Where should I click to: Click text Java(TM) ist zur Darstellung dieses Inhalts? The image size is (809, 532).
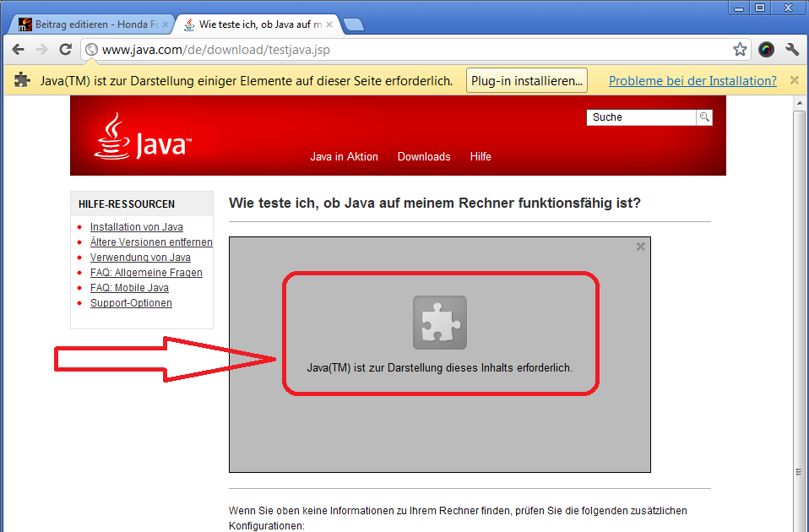tap(440, 368)
